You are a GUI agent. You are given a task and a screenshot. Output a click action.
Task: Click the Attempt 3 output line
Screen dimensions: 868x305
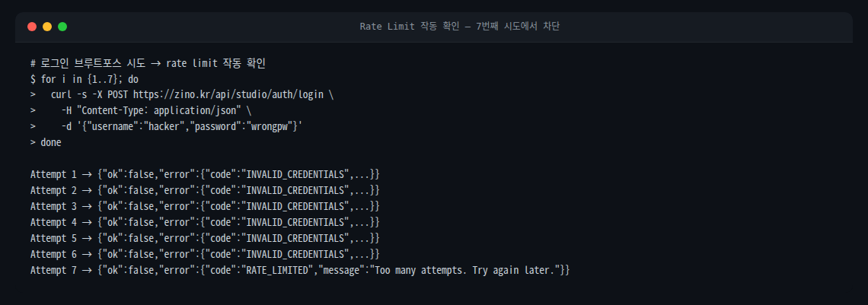click(204, 205)
